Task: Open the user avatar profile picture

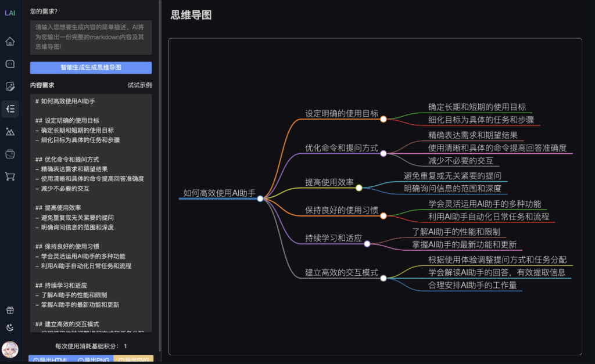Action: tap(10, 349)
